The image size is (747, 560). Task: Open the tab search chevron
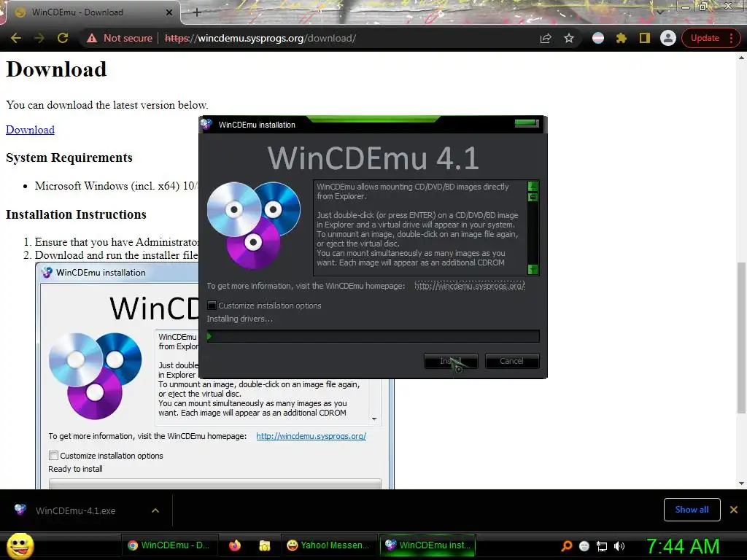[x=659, y=12]
